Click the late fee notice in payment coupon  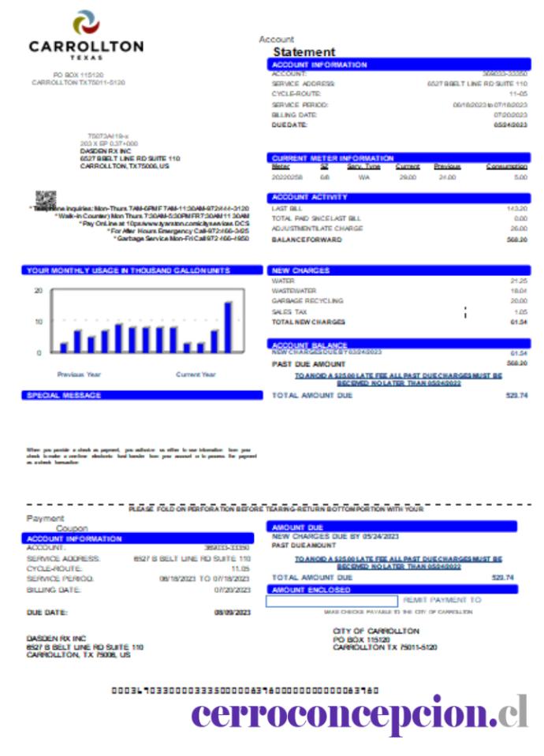[398, 563]
